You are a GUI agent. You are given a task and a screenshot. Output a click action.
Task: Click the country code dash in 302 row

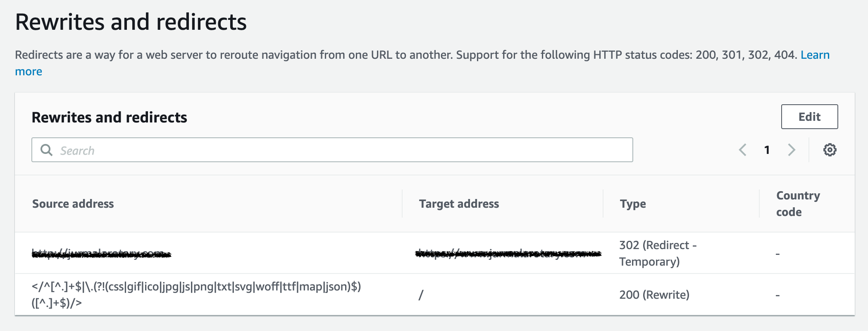(x=777, y=254)
